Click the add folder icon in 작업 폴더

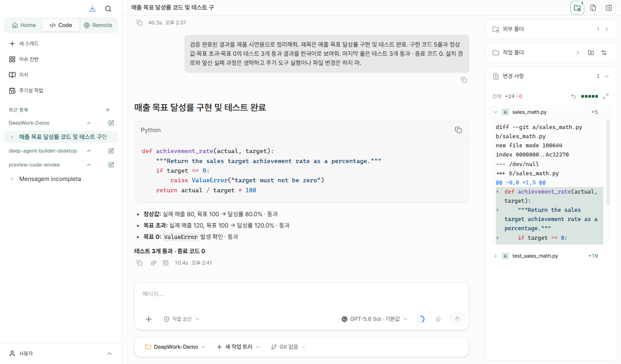[x=591, y=53]
